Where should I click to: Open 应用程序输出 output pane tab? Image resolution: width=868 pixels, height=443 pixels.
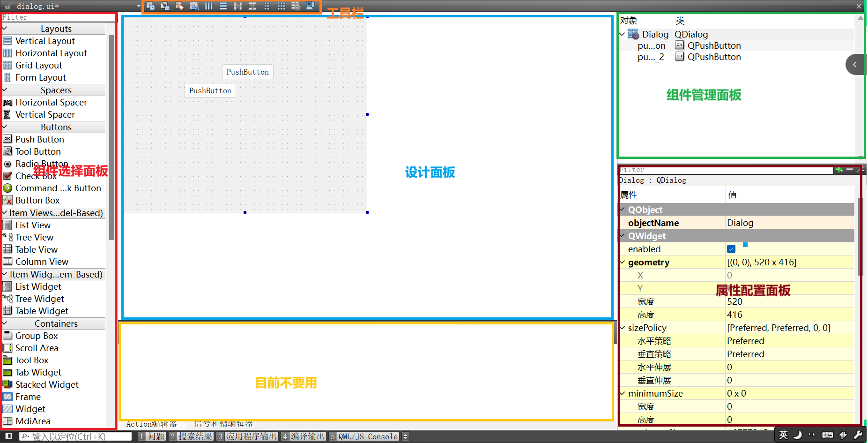247,436
